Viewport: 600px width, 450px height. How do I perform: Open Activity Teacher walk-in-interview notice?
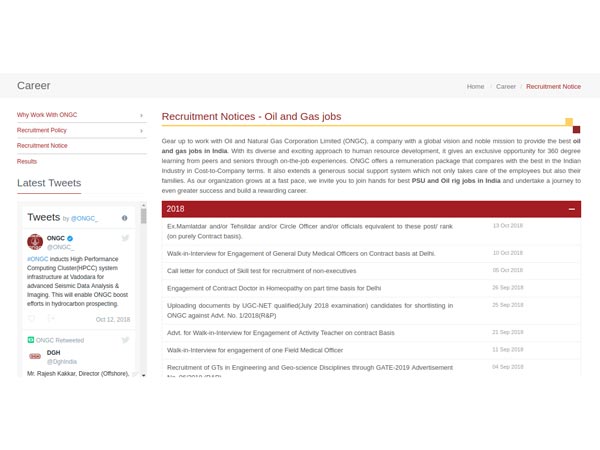point(280,333)
